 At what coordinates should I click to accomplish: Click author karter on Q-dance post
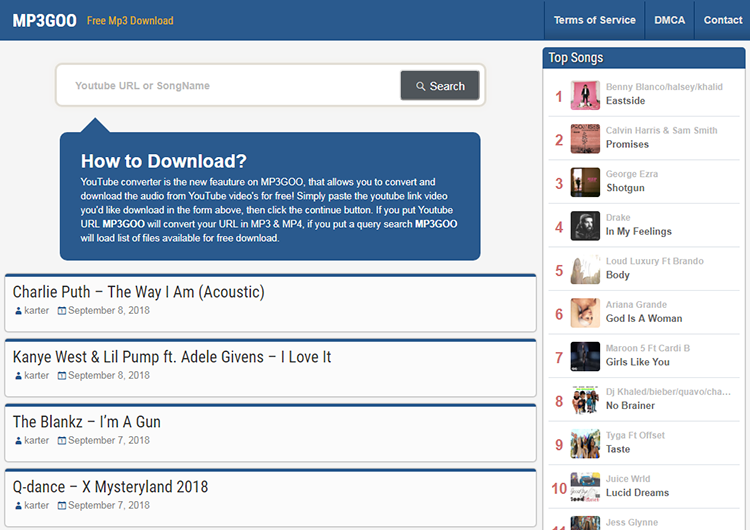coord(37,506)
